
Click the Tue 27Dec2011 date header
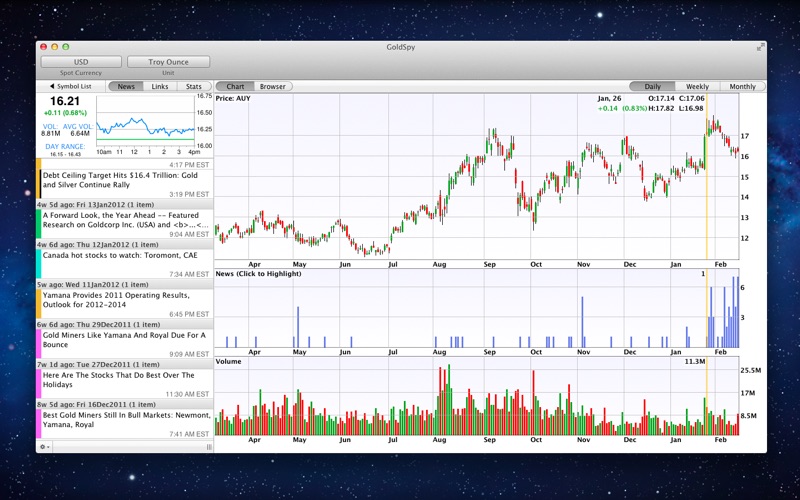pyautogui.click(x=125, y=364)
